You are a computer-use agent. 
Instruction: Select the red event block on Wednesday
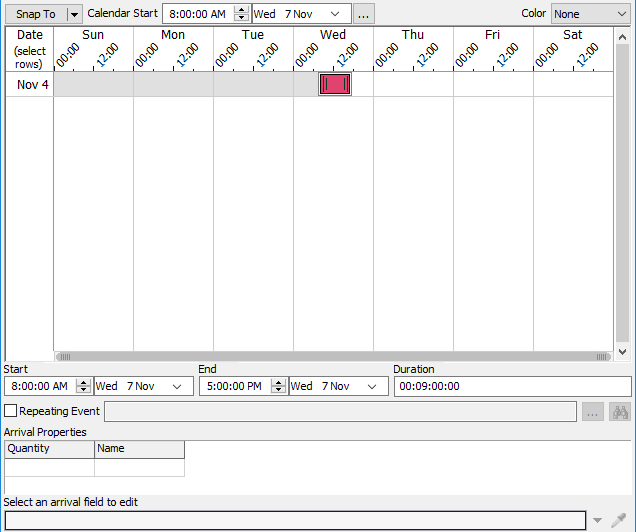335,84
